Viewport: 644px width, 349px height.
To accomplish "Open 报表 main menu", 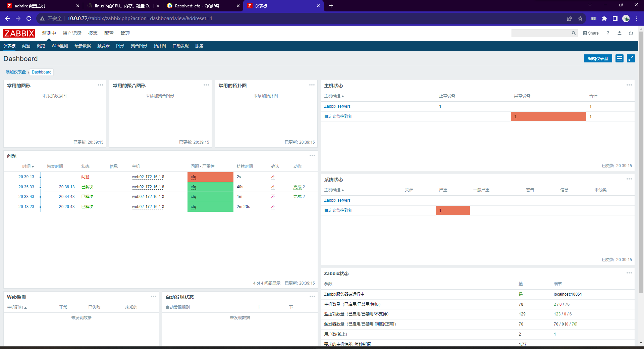I will 93,33.
